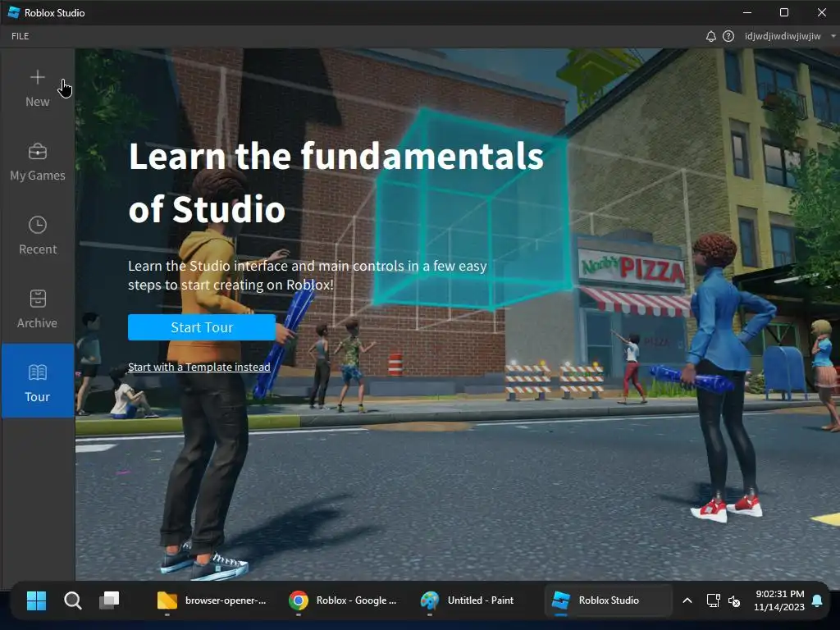This screenshot has width=840, height=630.
Task: Open the Archive tab in sidebar
Action: click(x=38, y=309)
